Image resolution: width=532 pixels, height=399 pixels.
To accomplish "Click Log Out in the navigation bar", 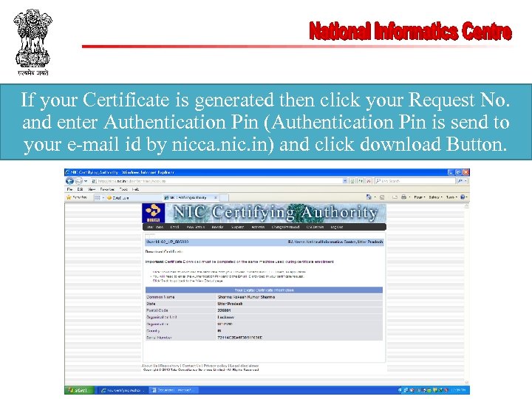I will [x=337, y=227].
